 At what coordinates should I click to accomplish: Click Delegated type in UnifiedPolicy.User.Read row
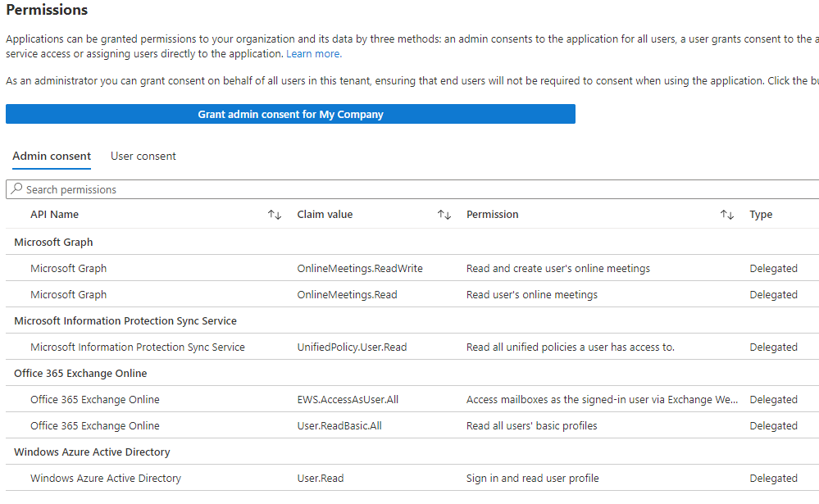pyautogui.click(x=774, y=347)
